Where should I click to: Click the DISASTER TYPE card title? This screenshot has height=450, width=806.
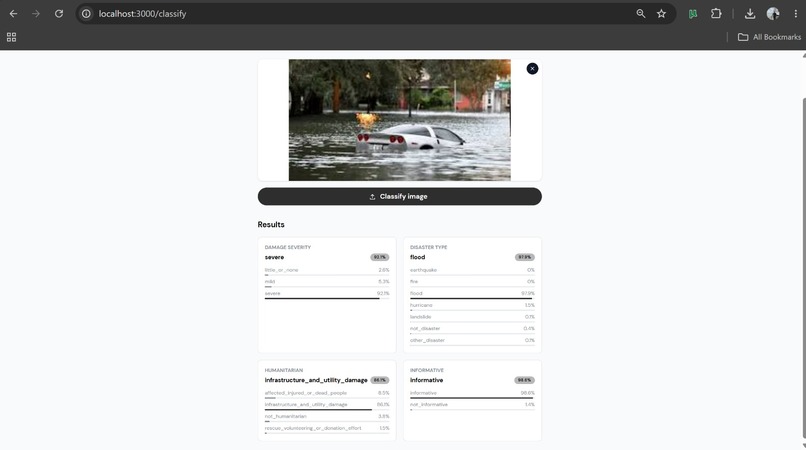coord(429,247)
